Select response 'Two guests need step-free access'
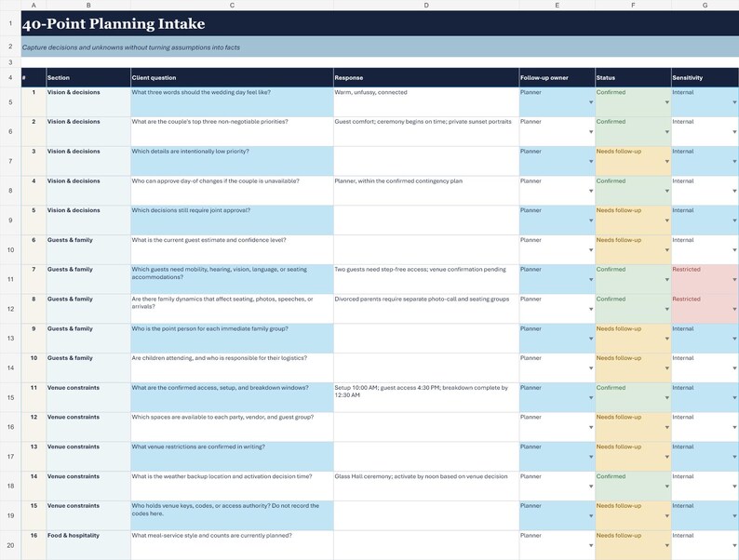The height and width of the screenshot is (560, 739). [426, 279]
